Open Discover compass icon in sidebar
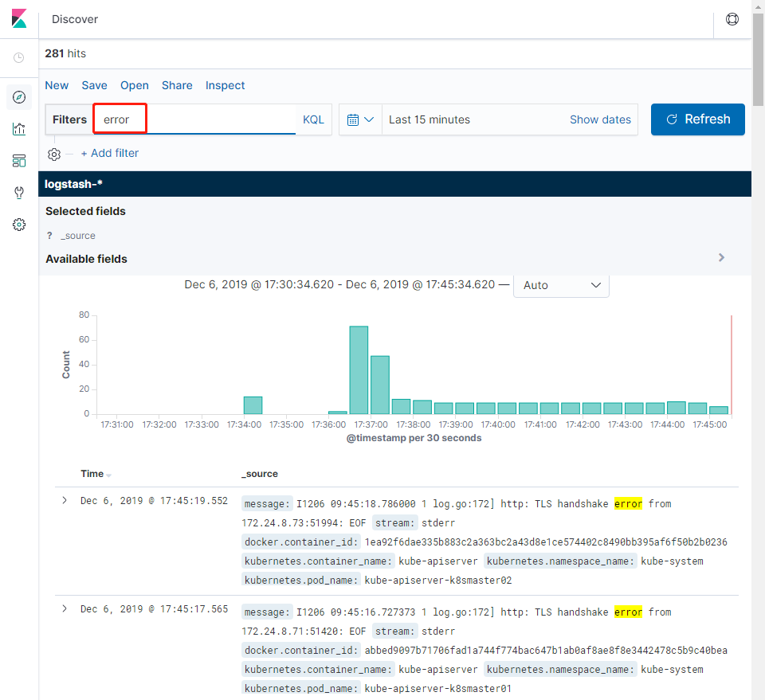765x700 pixels. (19, 97)
